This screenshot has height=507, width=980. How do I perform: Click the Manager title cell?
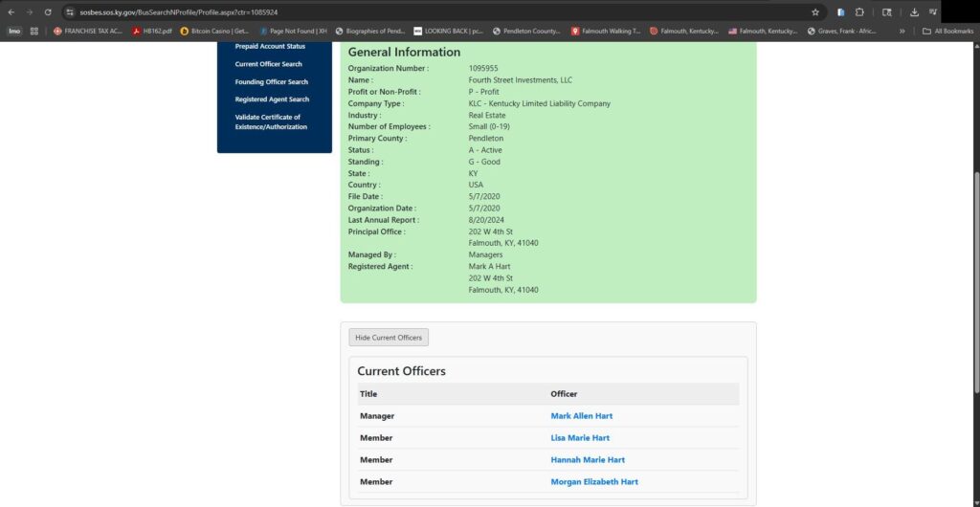click(x=377, y=416)
